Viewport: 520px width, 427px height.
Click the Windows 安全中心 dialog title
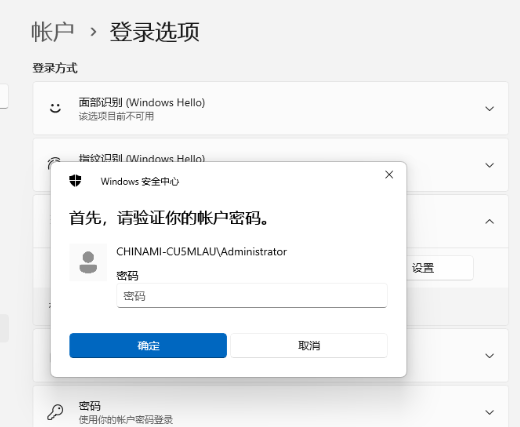pos(140,182)
